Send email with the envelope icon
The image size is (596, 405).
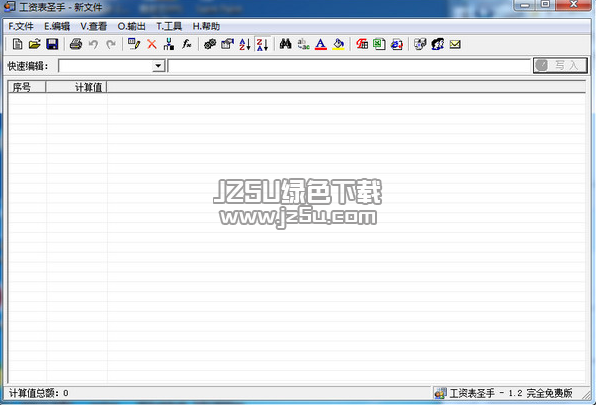[455, 44]
